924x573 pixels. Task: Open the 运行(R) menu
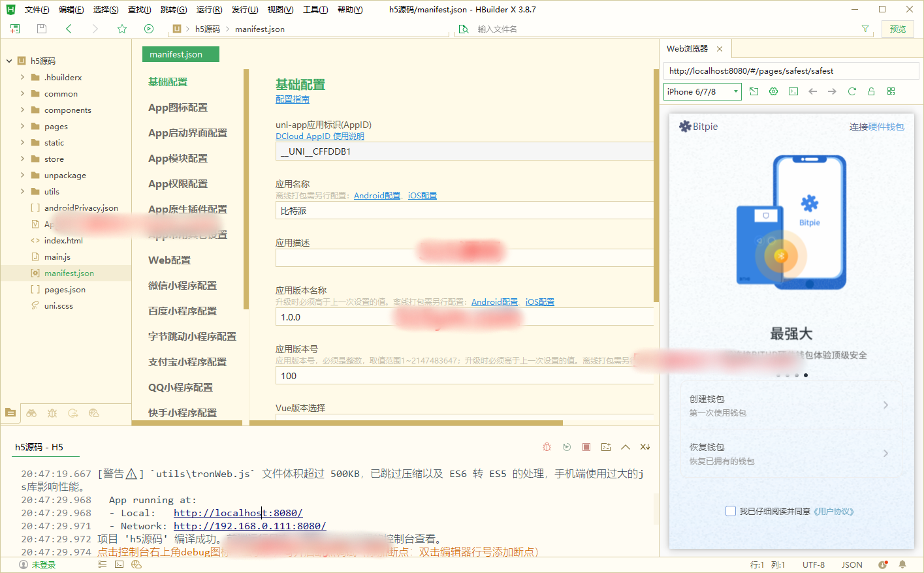[x=209, y=10]
